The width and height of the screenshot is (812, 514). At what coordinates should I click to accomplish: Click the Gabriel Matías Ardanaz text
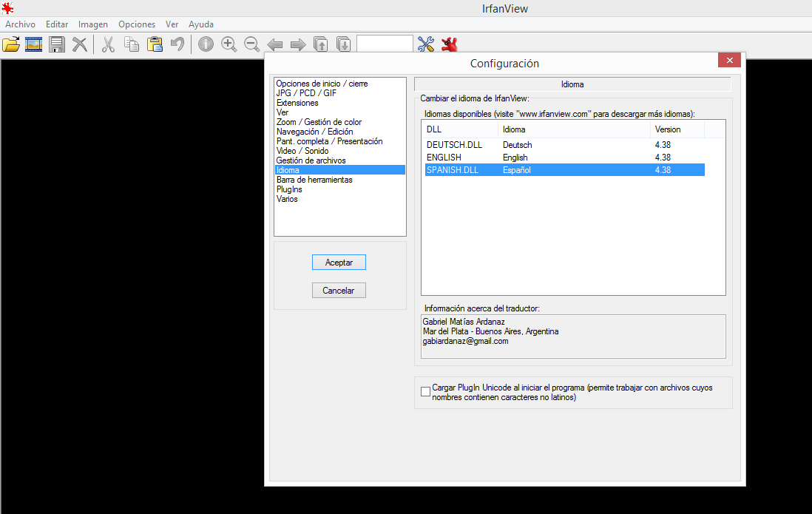pyautogui.click(x=464, y=322)
